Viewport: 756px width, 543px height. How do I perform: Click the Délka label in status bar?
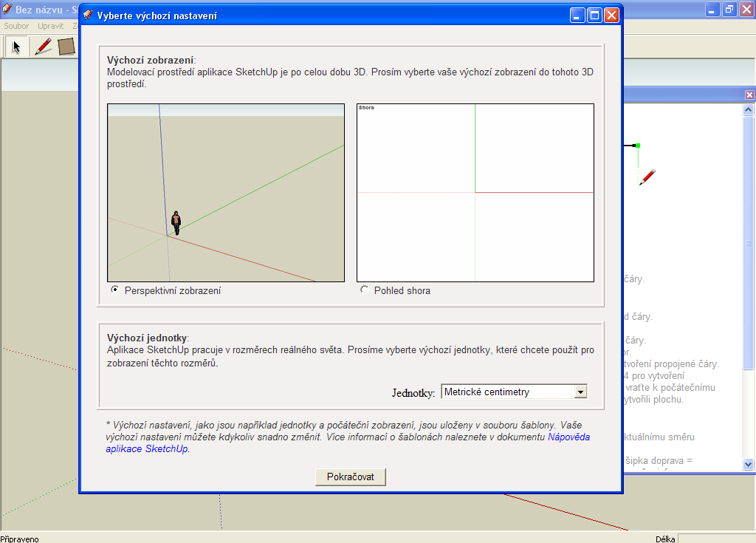[665, 539]
